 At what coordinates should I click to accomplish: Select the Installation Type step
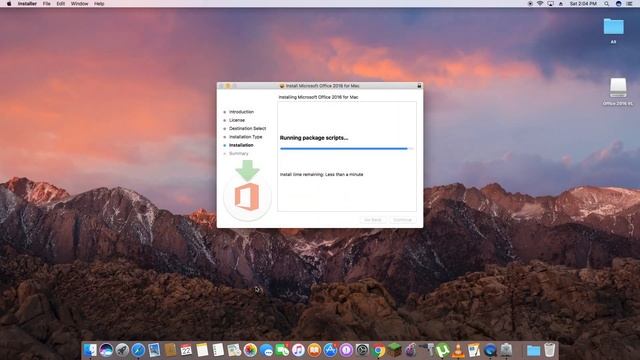coord(245,137)
